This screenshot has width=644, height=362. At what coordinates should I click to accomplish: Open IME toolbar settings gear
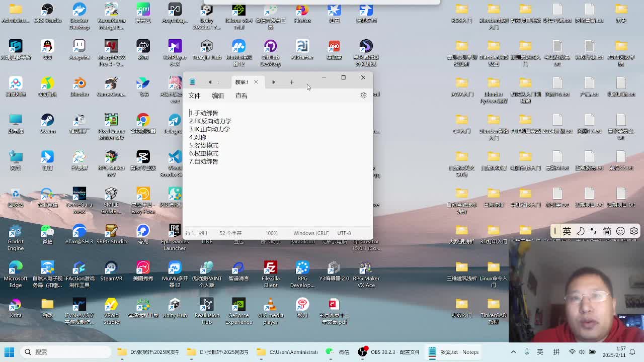click(634, 231)
